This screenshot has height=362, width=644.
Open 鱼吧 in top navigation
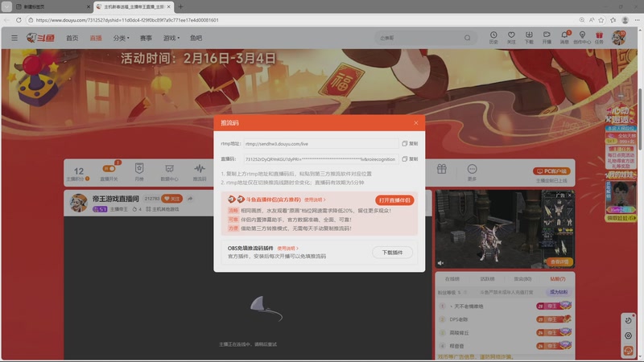196,38
